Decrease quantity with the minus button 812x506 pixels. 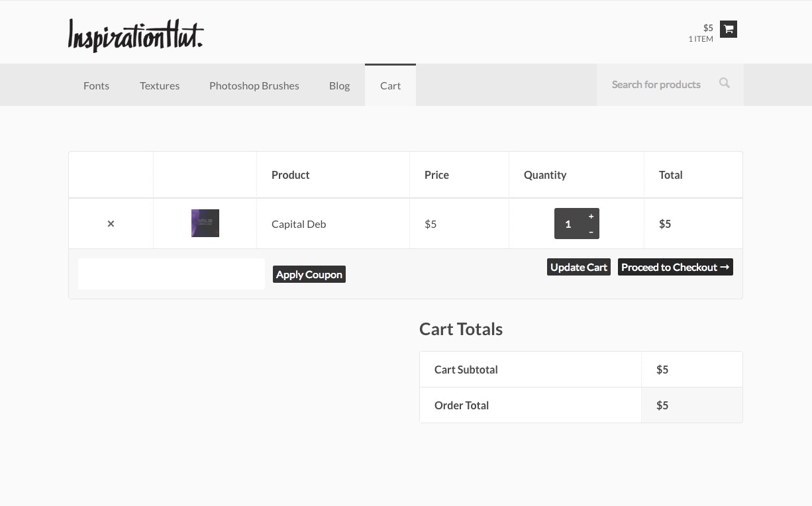[x=591, y=232]
